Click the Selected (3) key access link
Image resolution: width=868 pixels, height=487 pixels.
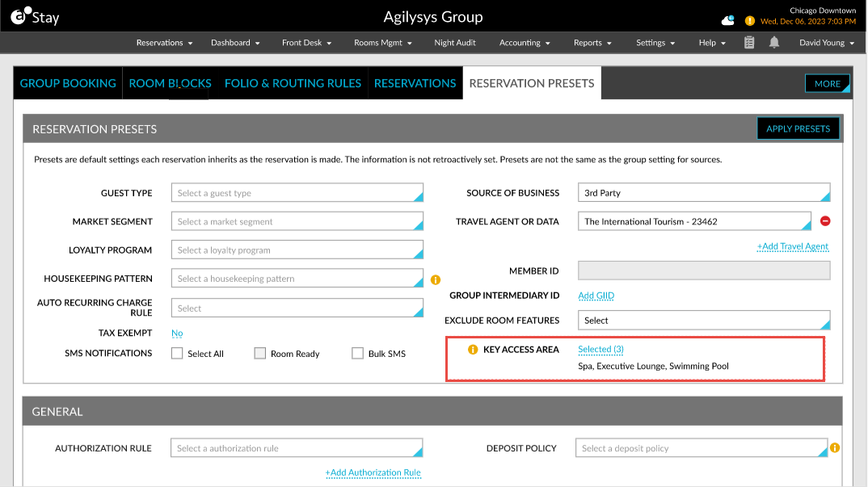click(x=600, y=349)
